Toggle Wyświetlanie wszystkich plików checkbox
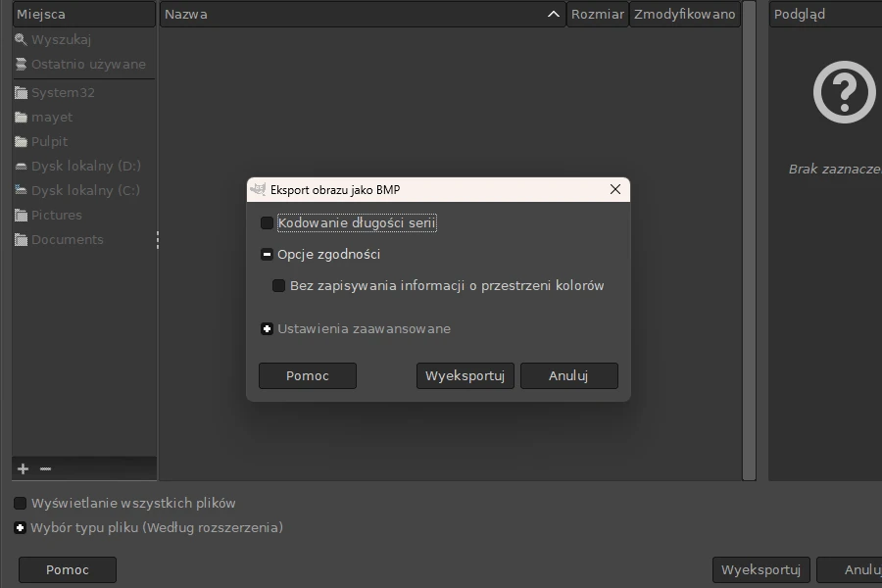The width and height of the screenshot is (882, 588). click(21, 503)
